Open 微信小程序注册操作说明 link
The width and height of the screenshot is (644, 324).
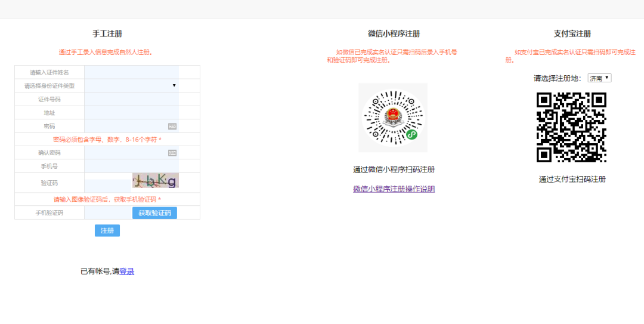pyautogui.click(x=394, y=189)
